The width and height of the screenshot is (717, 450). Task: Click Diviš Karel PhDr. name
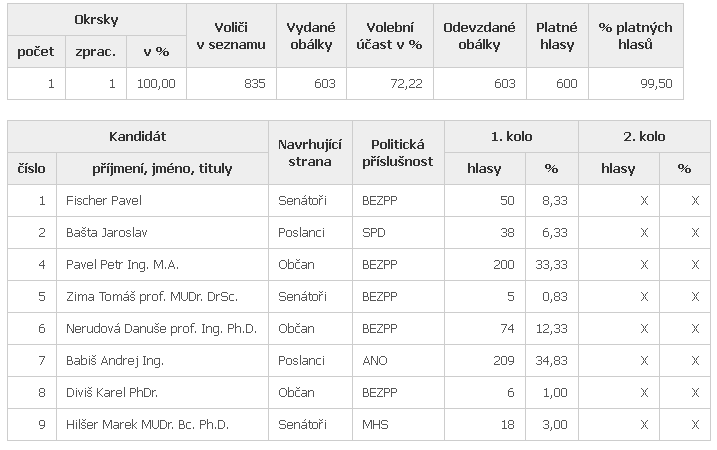coord(112,393)
